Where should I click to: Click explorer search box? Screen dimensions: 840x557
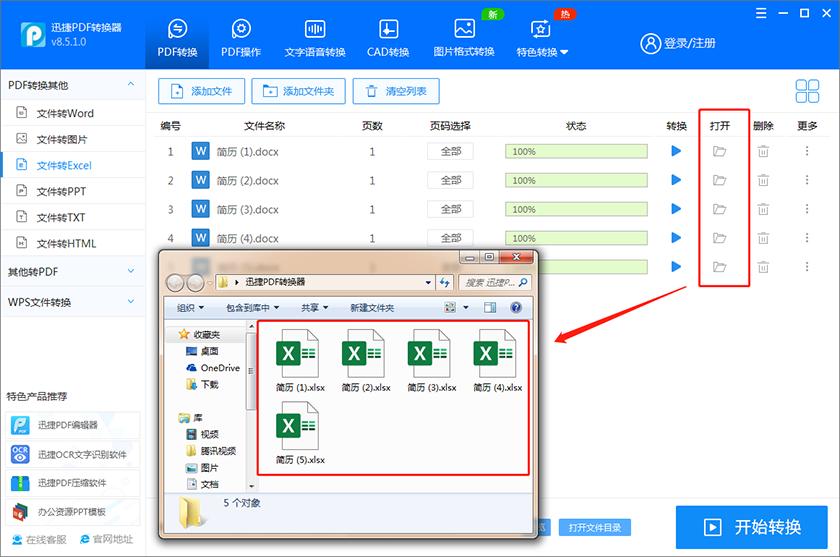[x=494, y=282]
